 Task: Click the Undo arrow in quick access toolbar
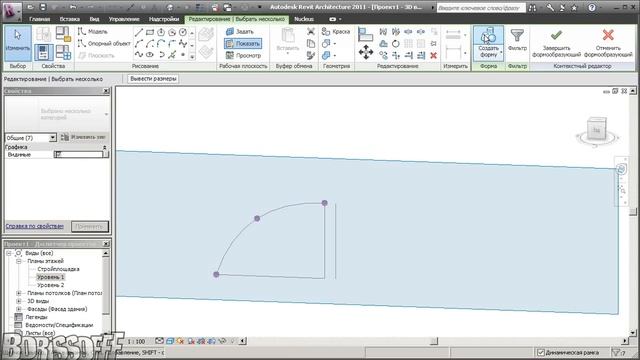(x=73, y=7)
